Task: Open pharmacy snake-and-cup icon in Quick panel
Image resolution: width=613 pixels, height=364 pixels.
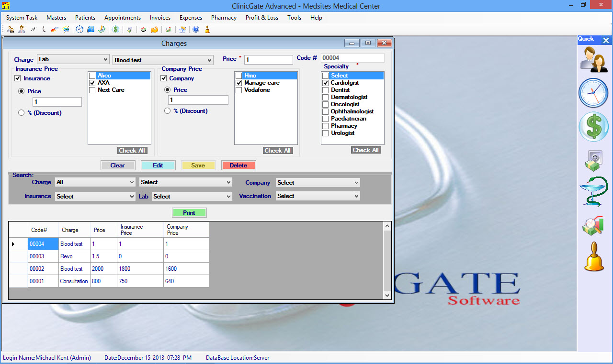Action: [x=593, y=191]
